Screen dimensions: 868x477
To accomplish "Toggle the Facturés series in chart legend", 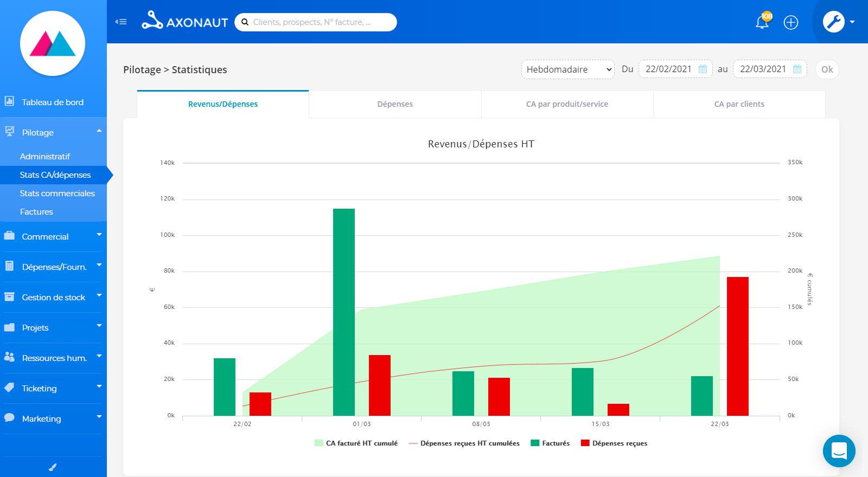I will (550, 443).
